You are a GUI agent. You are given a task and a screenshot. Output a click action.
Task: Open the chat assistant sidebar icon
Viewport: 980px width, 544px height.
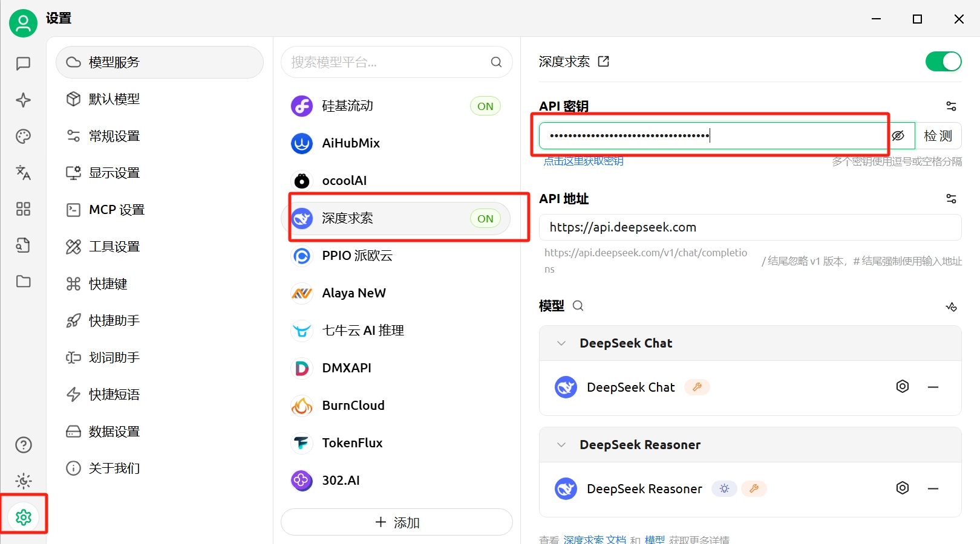pos(23,63)
